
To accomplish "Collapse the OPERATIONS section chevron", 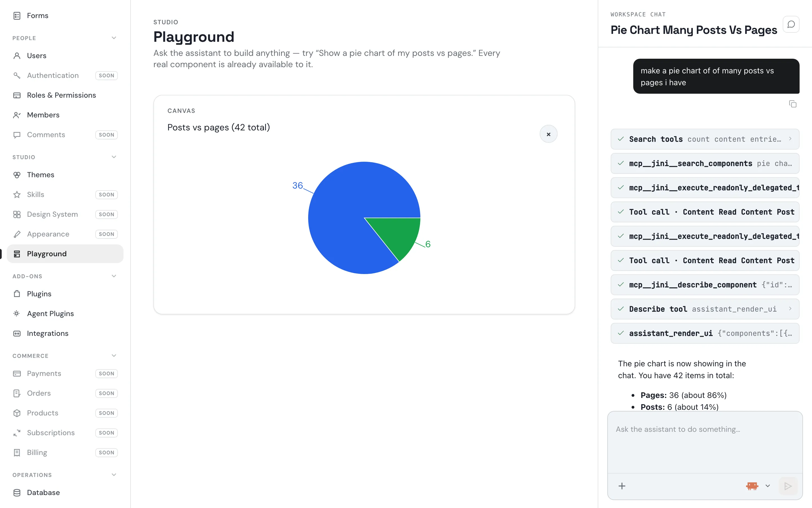I will (x=114, y=475).
